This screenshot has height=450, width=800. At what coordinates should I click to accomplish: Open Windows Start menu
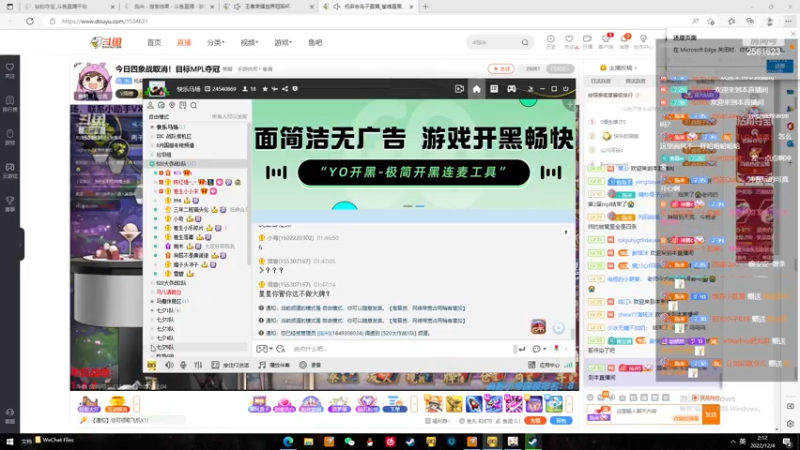click(10, 442)
